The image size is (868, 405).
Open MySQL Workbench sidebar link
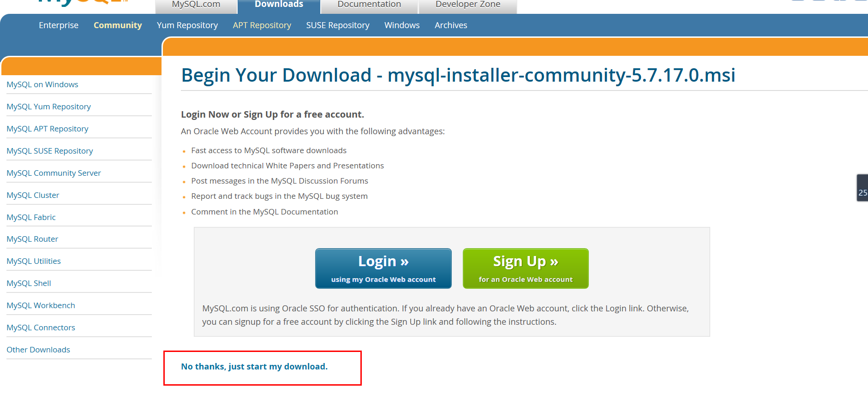point(41,305)
